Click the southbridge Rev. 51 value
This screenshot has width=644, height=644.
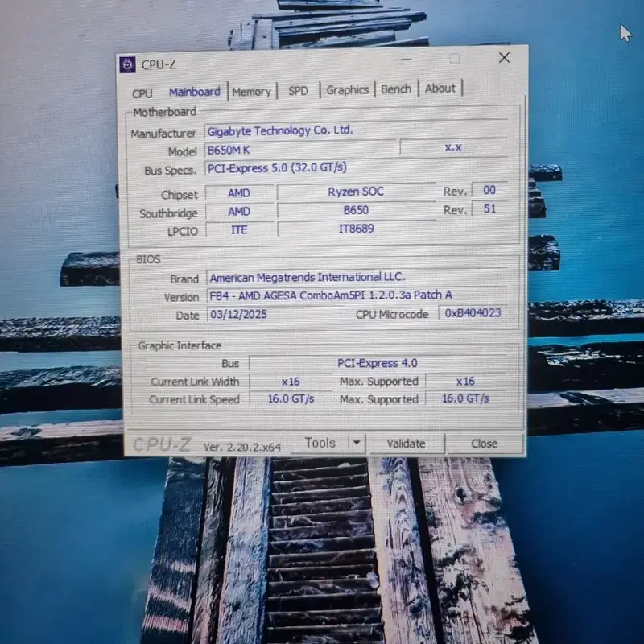coord(489,208)
